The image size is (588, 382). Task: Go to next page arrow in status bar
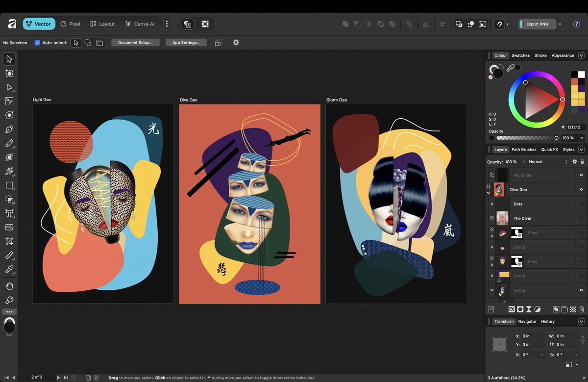tap(58, 378)
